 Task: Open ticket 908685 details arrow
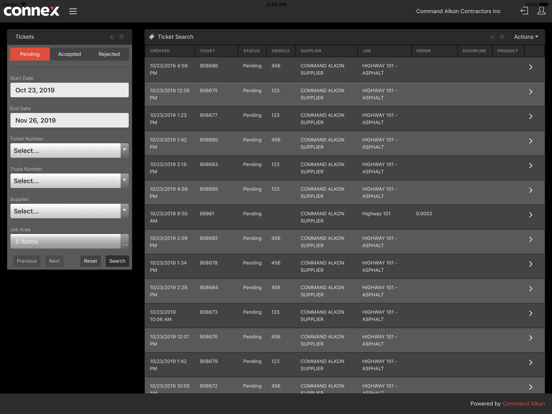tap(531, 190)
